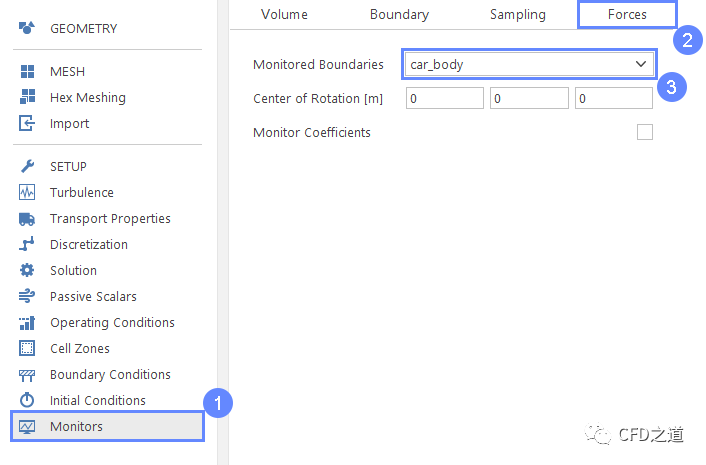The width and height of the screenshot is (706, 465).
Task: Click the Turbulence waveform icon
Action: [27, 193]
